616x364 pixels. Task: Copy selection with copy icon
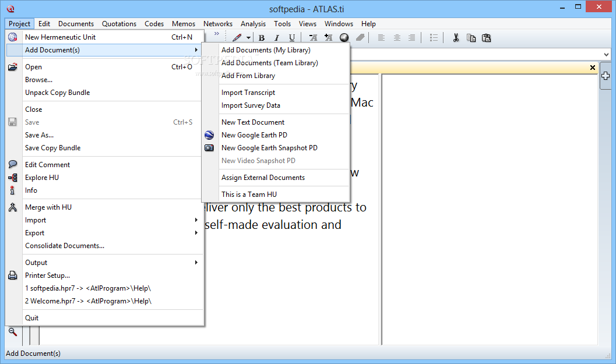(471, 38)
